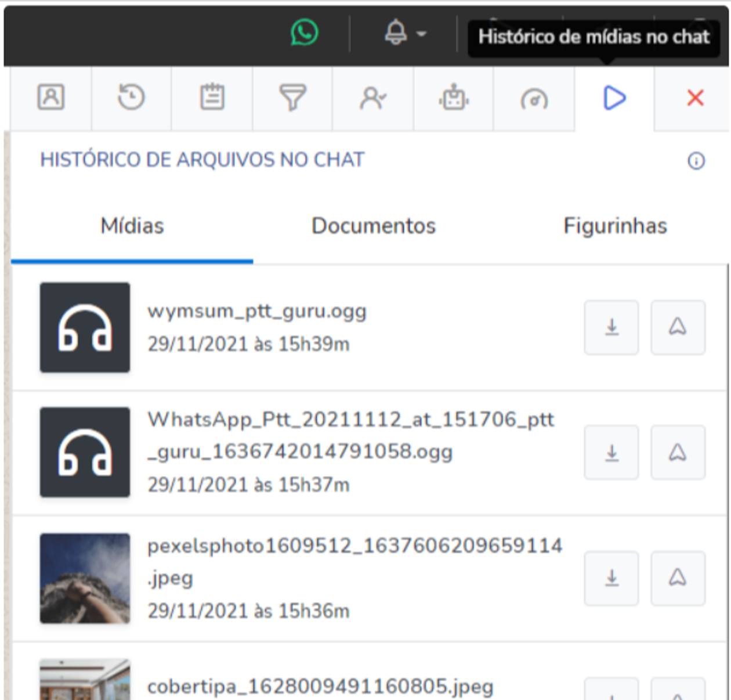Click the date 29/11/2021 às 15h39m
The image size is (731, 700).
(248, 344)
